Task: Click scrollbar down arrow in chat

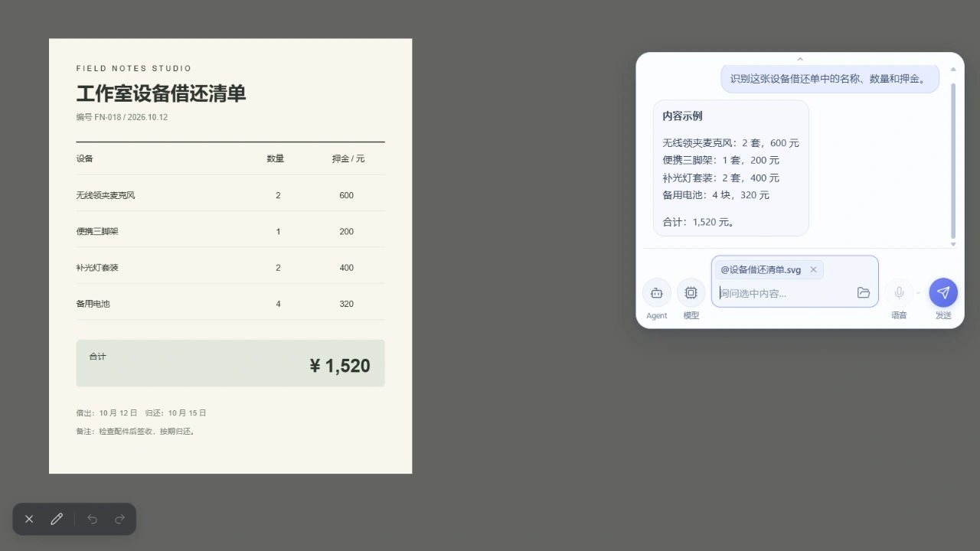Action: pyautogui.click(x=953, y=244)
